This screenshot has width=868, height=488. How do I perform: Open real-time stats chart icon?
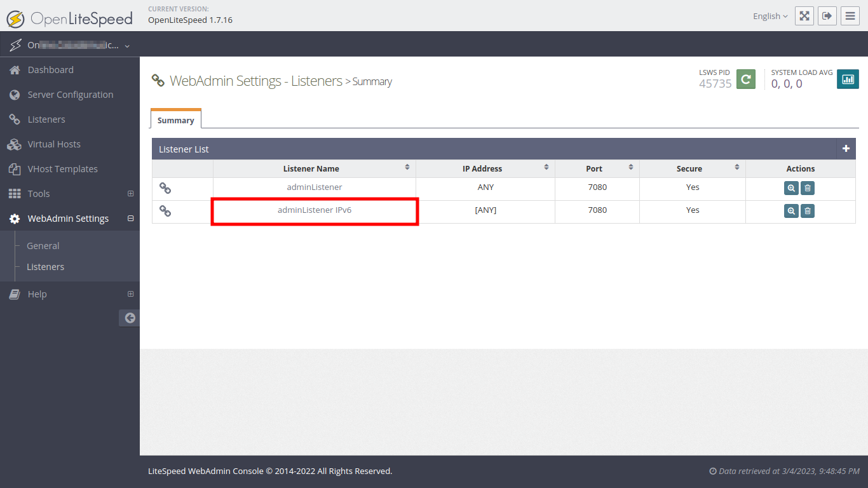[x=848, y=79]
